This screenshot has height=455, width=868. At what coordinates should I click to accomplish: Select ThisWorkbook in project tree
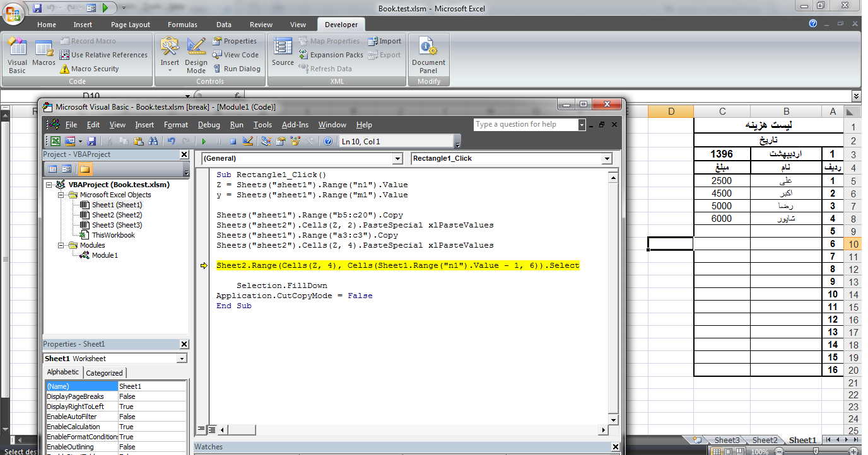pyautogui.click(x=113, y=235)
